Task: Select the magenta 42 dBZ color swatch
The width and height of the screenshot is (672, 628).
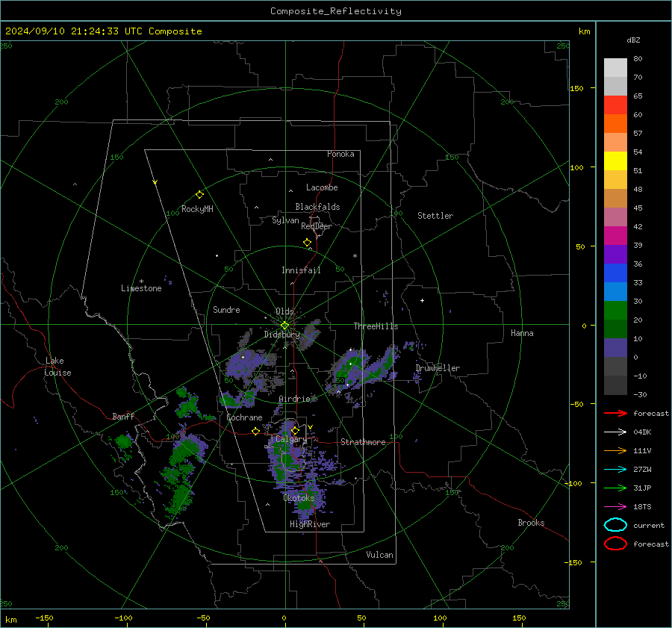Action: [615, 236]
